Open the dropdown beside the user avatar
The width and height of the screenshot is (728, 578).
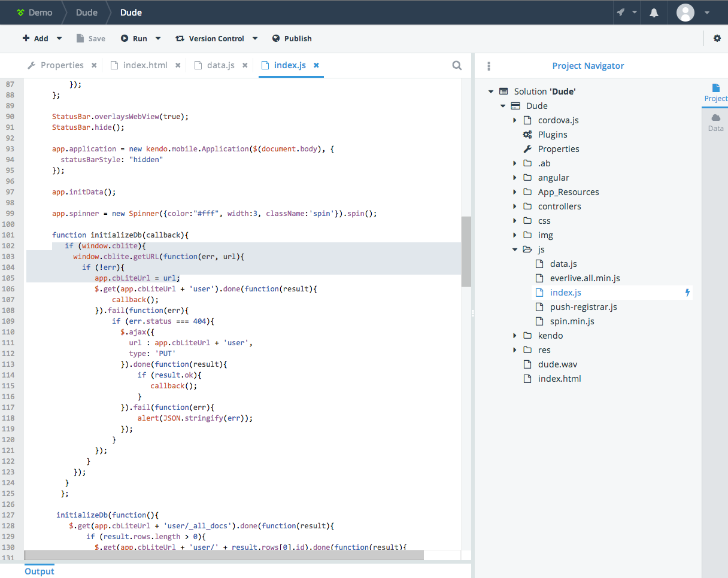click(x=707, y=13)
